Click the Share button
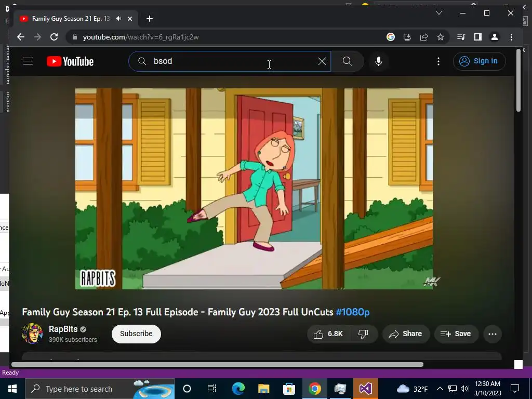The height and width of the screenshot is (399, 532). tap(405, 334)
